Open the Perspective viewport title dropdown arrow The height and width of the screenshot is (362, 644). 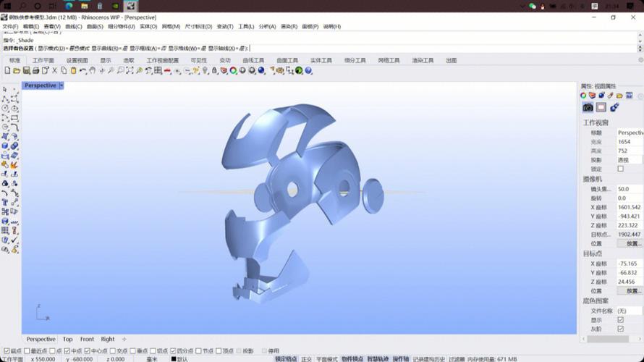pos(62,85)
